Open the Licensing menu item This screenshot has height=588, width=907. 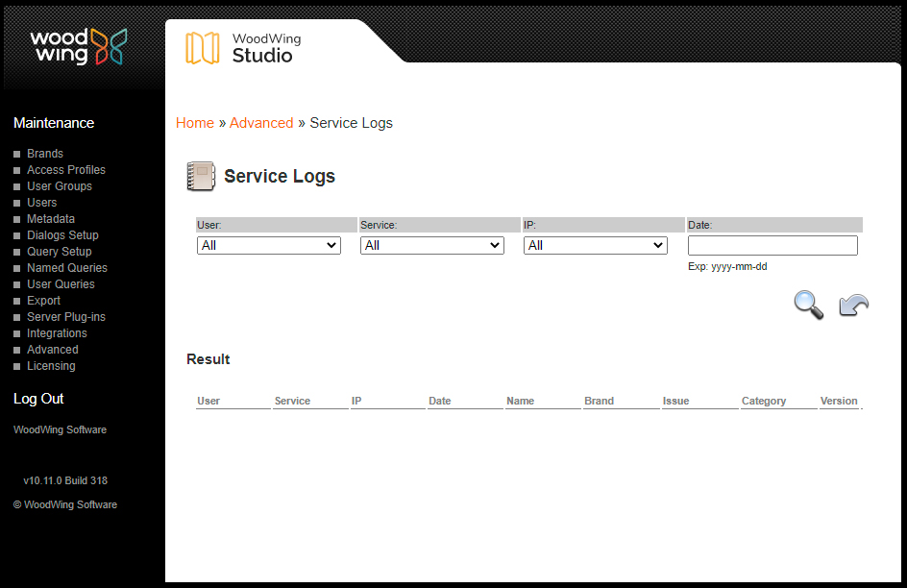pos(51,366)
